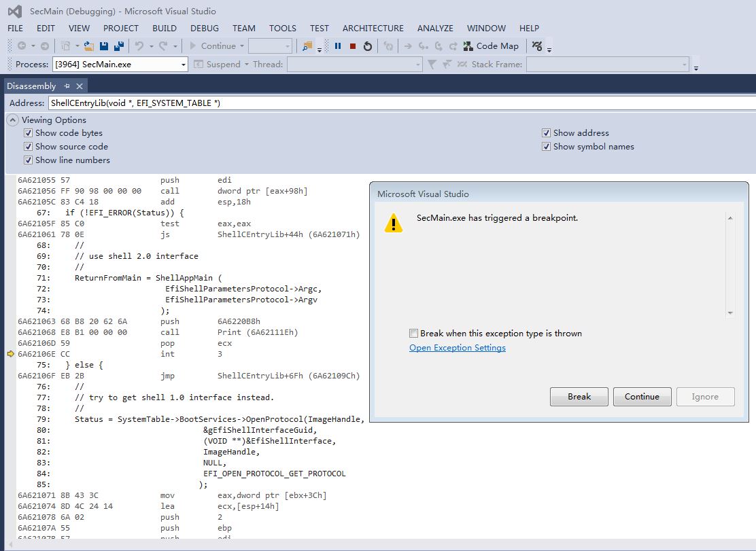Click the Redo arrow icon
This screenshot has height=551, width=756.
pyautogui.click(x=163, y=46)
